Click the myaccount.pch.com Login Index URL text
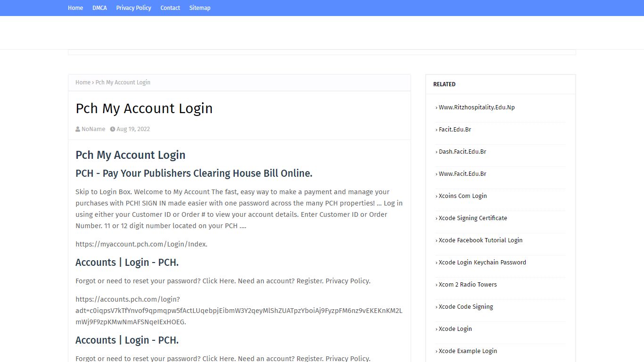 [141, 244]
